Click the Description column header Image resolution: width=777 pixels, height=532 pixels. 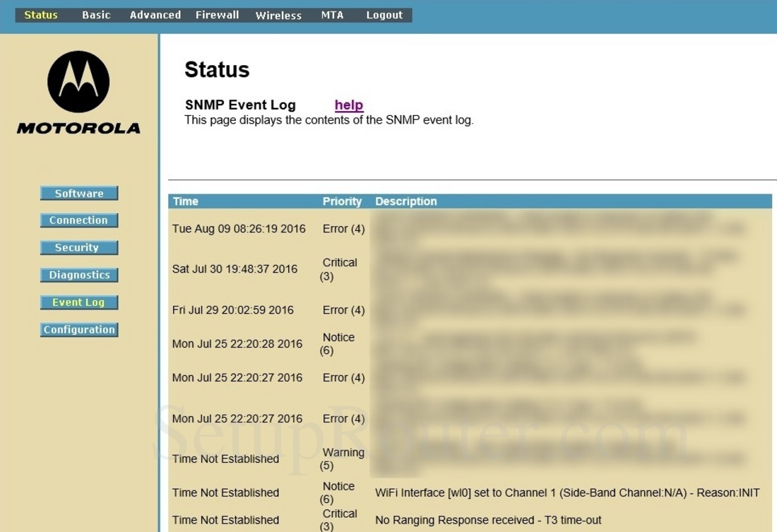point(406,201)
